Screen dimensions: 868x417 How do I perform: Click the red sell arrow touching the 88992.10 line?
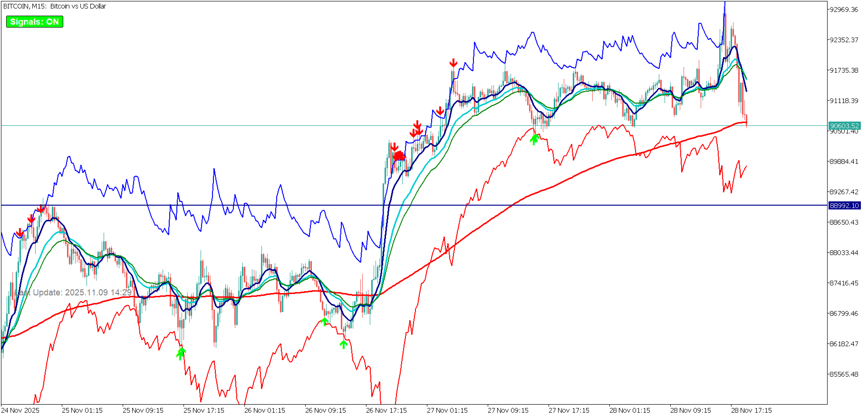tap(41, 208)
